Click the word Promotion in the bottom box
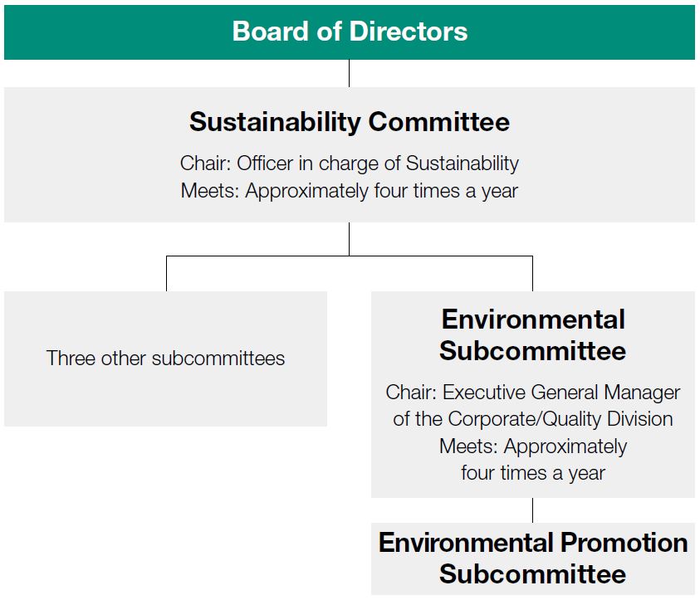700x600 pixels. (x=624, y=543)
